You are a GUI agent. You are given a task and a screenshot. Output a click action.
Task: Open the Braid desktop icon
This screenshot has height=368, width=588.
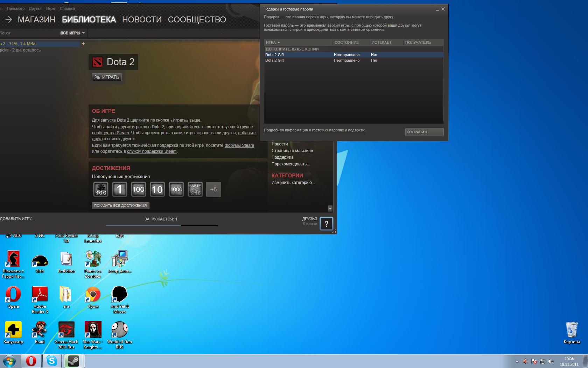click(40, 333)
